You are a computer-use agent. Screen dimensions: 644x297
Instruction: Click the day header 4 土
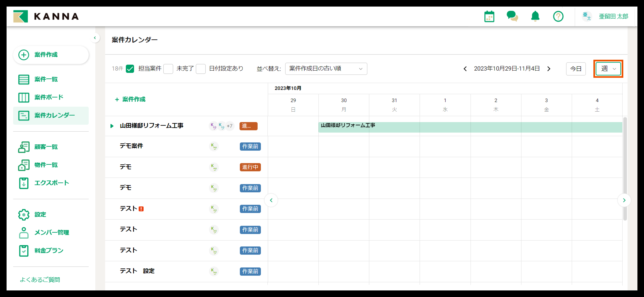pos(597,105)
